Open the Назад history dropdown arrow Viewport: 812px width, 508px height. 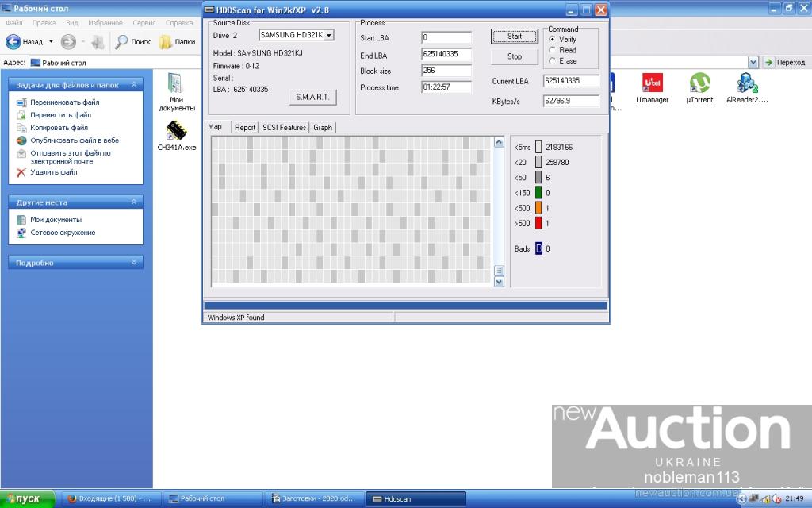coord(51,41)
